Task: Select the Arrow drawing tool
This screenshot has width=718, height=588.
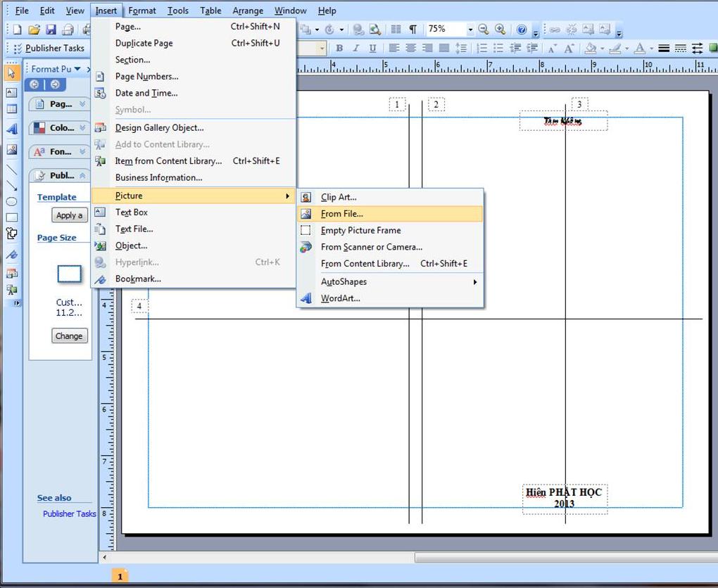Action: click(x=11, y=185)
